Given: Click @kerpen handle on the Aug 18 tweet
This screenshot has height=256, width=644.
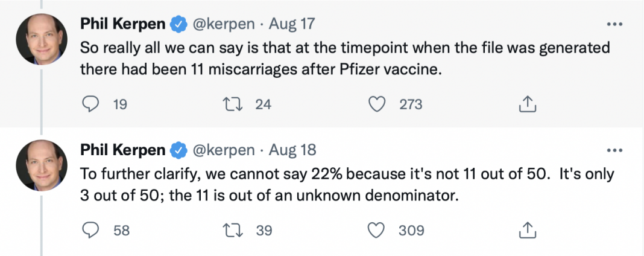Looking at the screenshot, I should pos(225,150).
